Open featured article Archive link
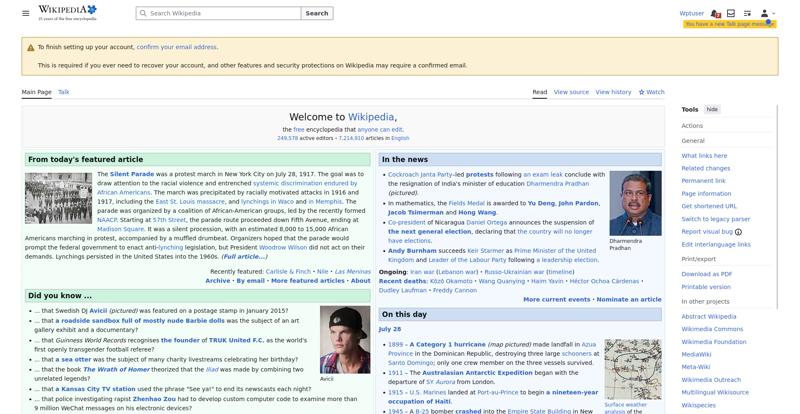 [218, 281]
